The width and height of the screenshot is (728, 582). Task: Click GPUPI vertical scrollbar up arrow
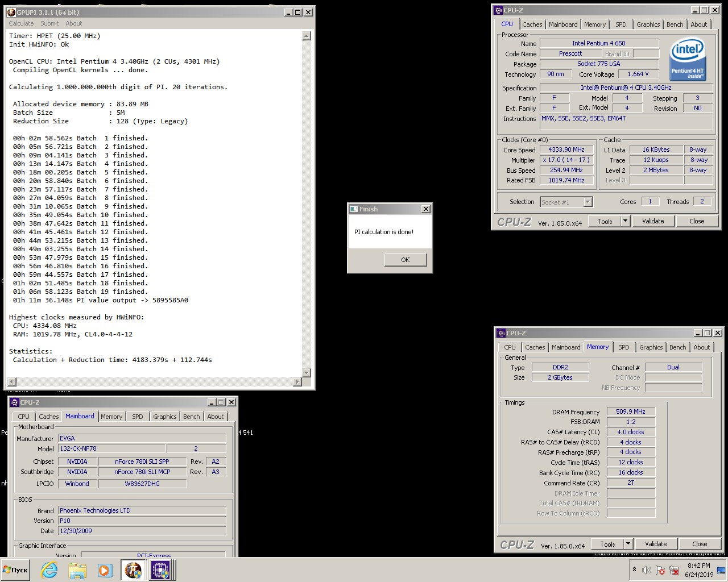coord(307,36)
